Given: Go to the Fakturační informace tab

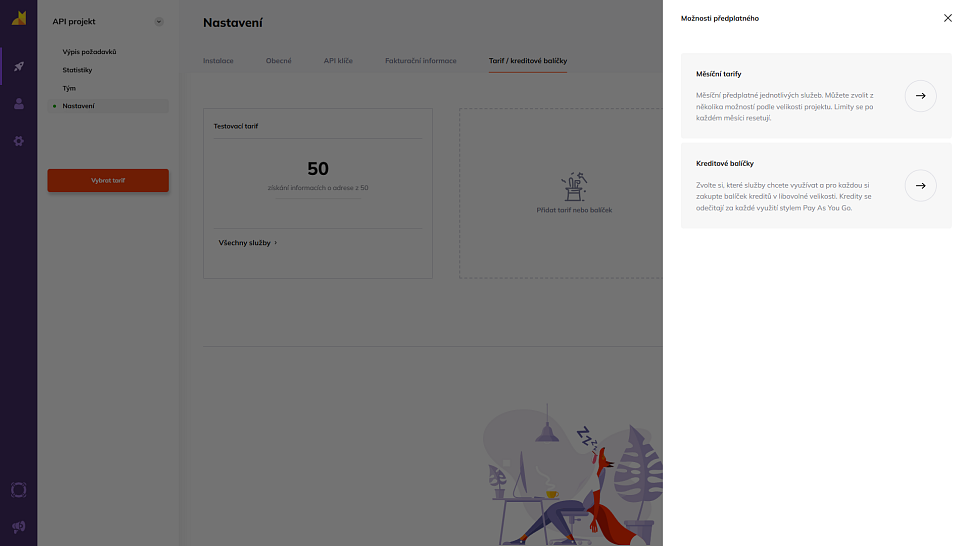Looking at the screenshot, I should coord(420,61).
